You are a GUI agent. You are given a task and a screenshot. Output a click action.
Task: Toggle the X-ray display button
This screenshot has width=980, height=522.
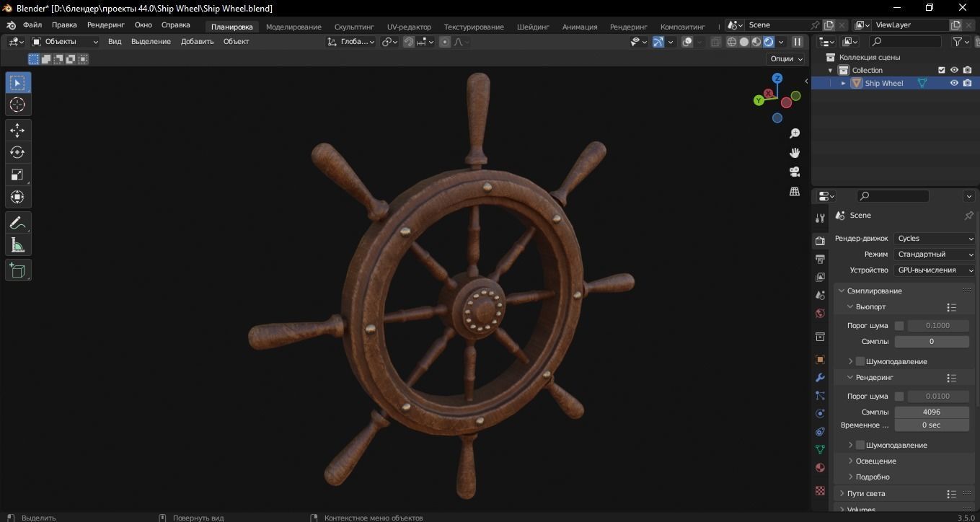[715, 42]
